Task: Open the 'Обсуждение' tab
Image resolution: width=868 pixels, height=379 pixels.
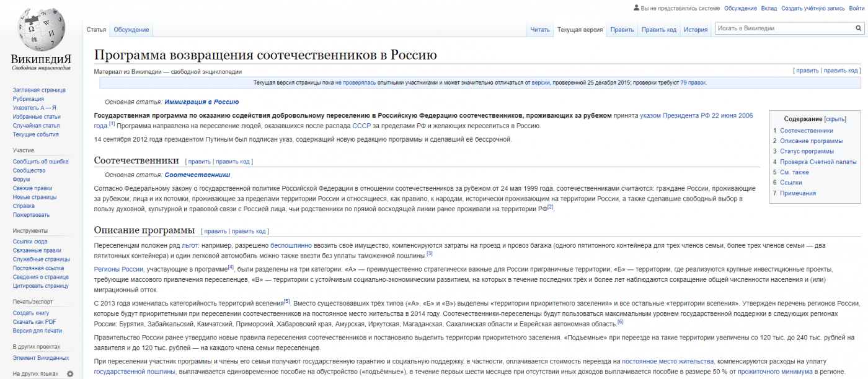Action: [131, 29]
